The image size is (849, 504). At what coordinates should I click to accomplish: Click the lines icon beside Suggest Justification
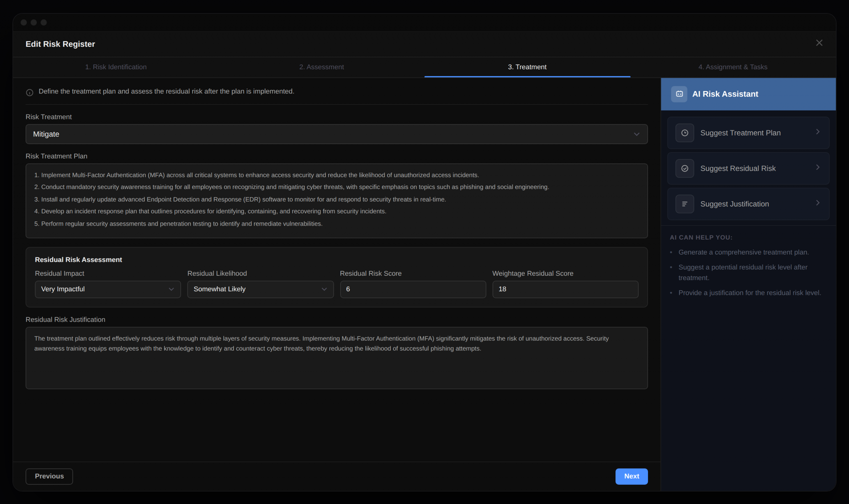[684, 204]
